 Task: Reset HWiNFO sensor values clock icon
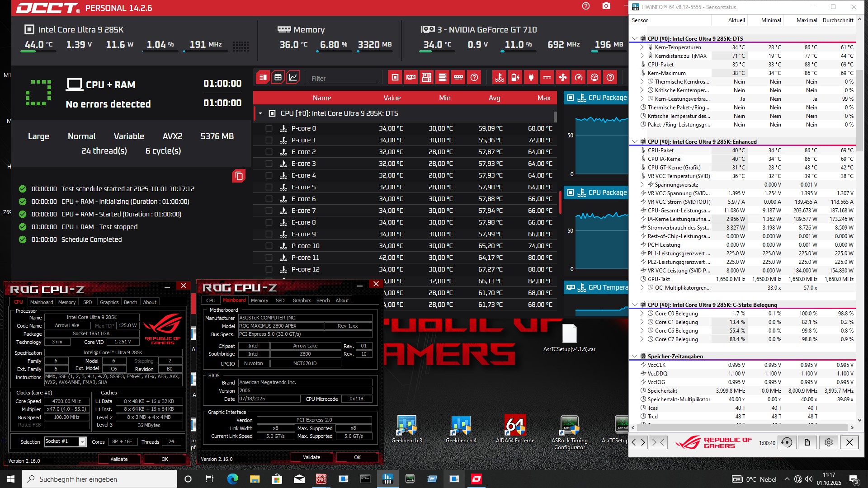tap(787, 442)
